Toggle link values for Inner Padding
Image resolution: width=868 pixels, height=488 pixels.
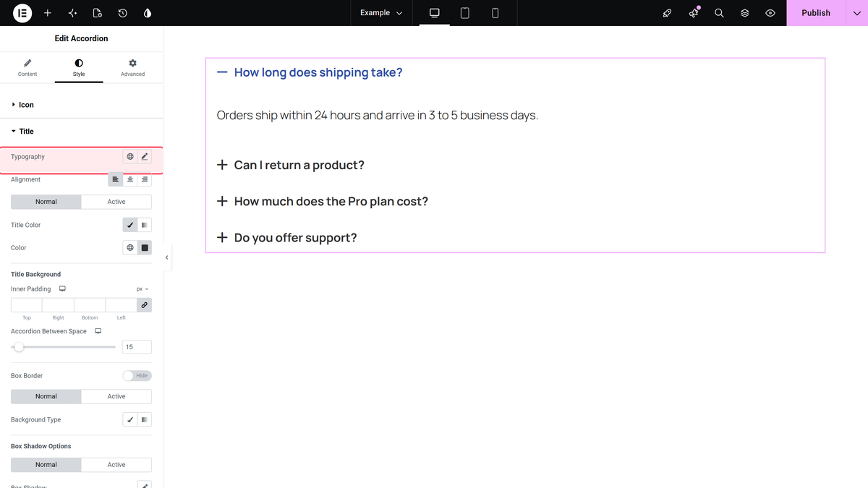145,305
